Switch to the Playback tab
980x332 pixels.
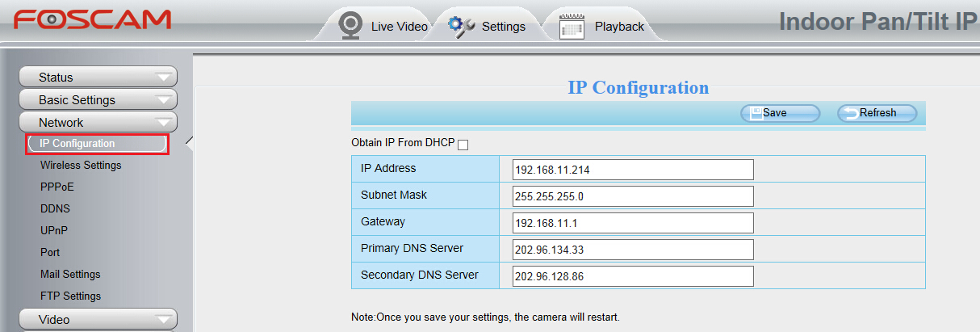619,27
